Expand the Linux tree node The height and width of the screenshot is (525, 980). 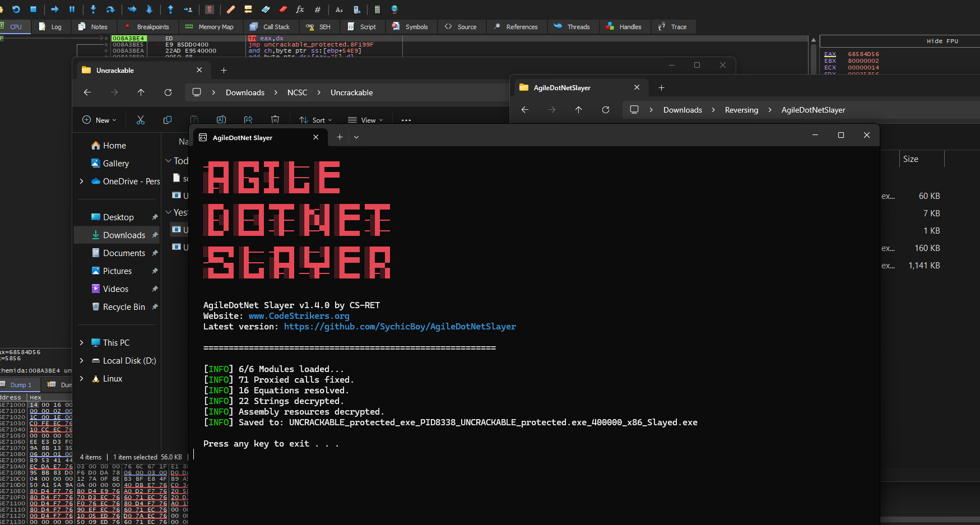tap(82, 379)
